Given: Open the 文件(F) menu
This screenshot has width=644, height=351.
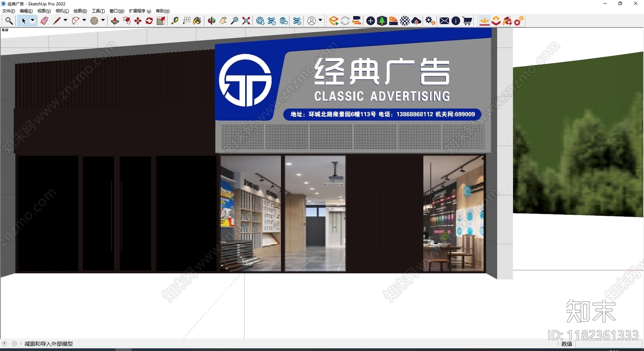Looking at the screenshot, I should 8,11.
